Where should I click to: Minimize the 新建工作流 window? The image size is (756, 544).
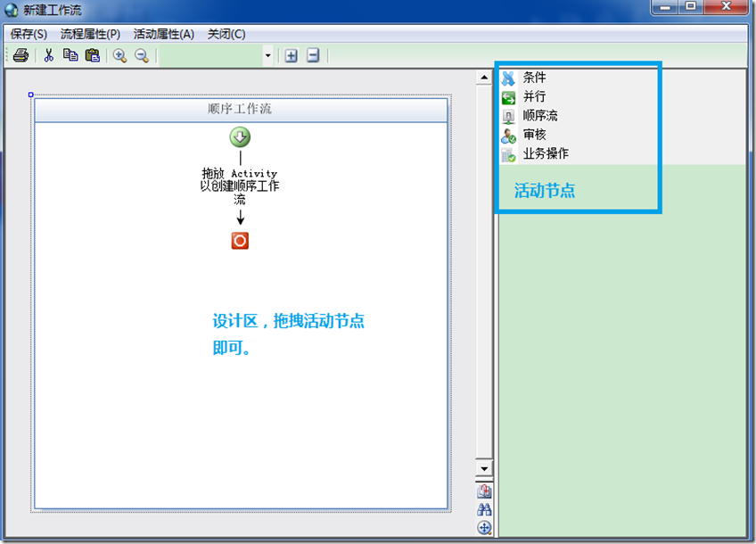pyautogui.click(x=665, y=7)
